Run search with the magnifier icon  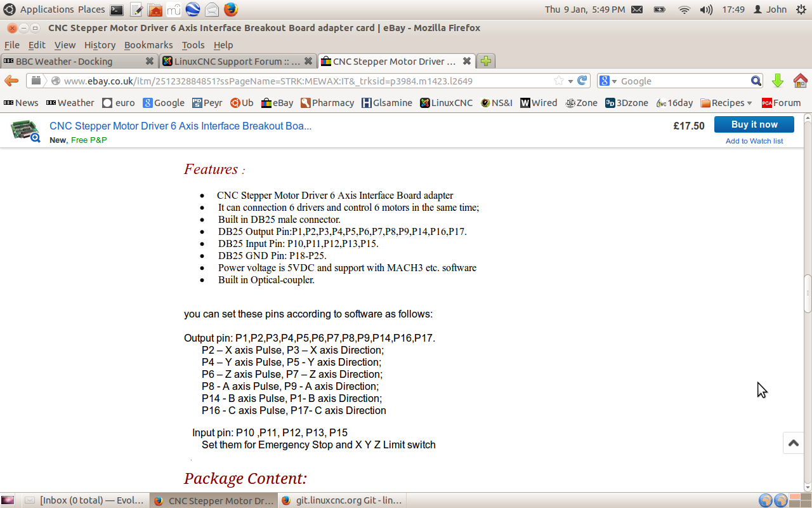(756, 81)
